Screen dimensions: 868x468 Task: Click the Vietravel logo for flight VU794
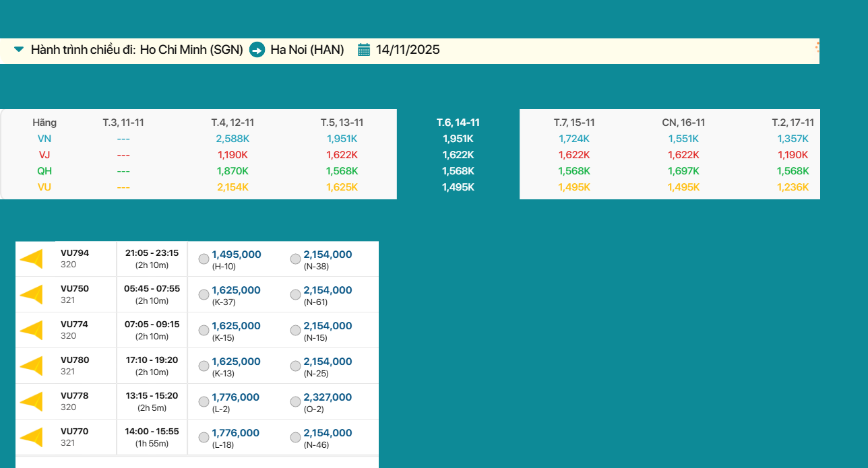[x=32, y=259]
